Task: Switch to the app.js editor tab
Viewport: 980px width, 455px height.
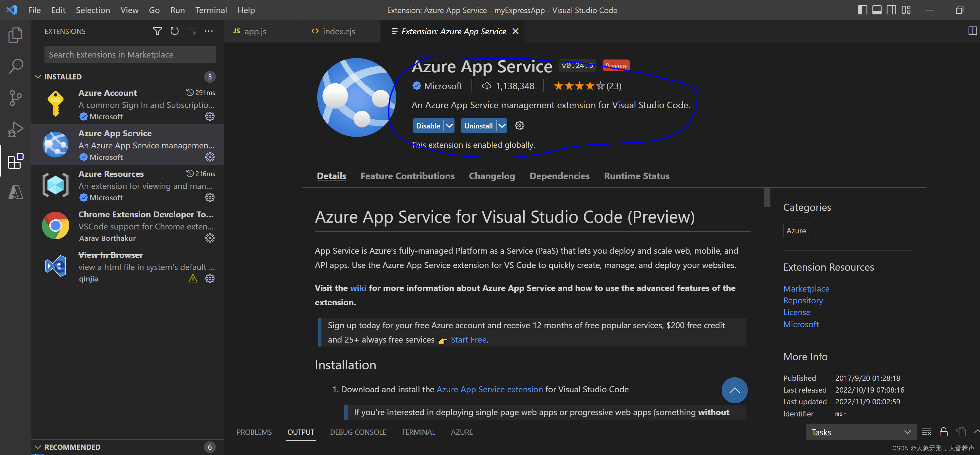Action: [263, 31]
